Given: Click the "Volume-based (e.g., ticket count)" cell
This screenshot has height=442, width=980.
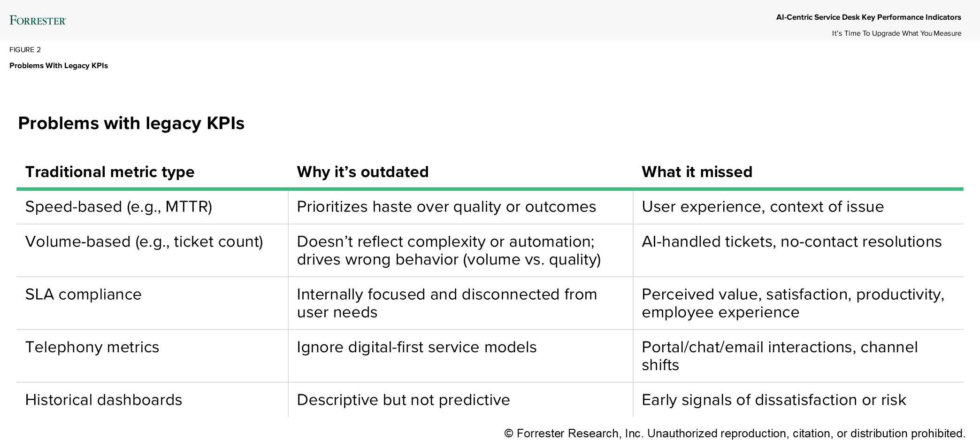Looking at the screenshot, I should pyautogui.click(x=144, y=241).
